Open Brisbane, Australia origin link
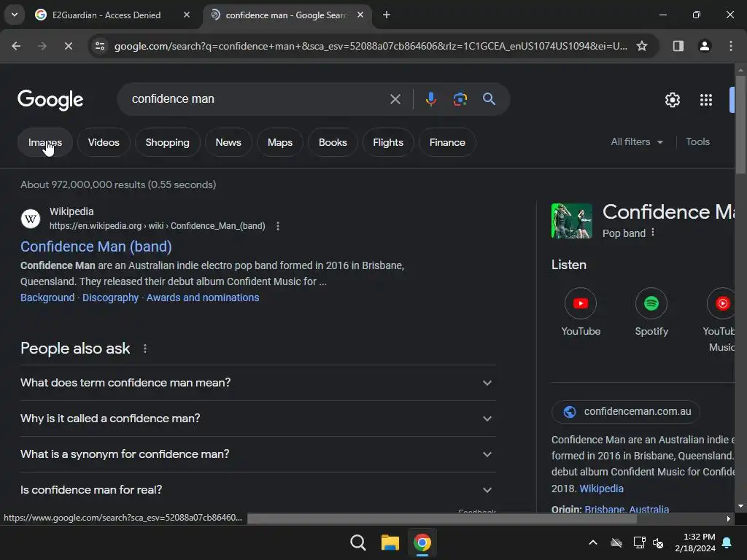Screen dimensions: 747x560 point(627,509)
